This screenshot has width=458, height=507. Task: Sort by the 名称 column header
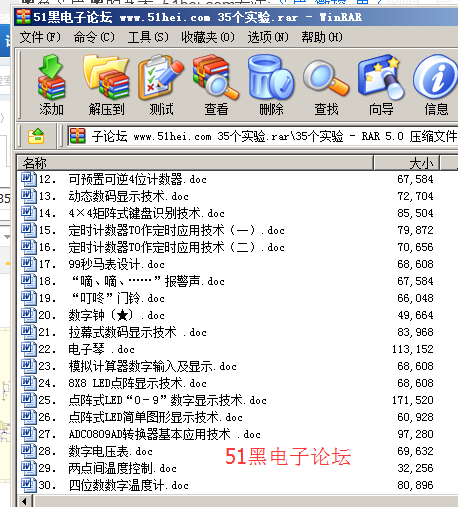tap(195, 163)
